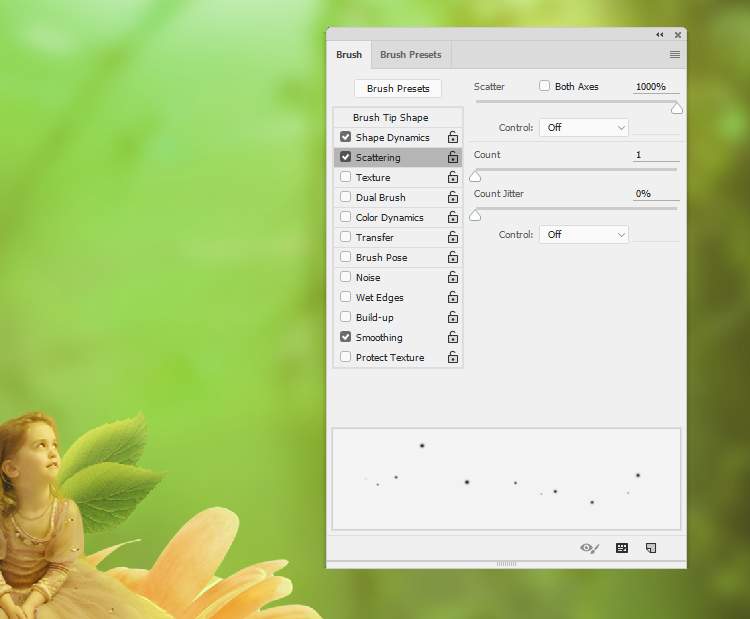Click lock icon for Scattering
The height and width of the screenshot is (619, 750).
[452, 157]
